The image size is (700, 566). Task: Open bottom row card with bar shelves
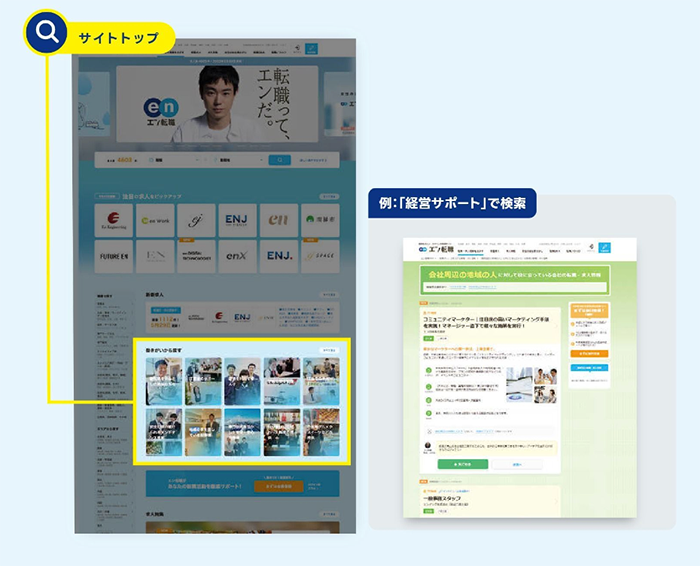282,432
